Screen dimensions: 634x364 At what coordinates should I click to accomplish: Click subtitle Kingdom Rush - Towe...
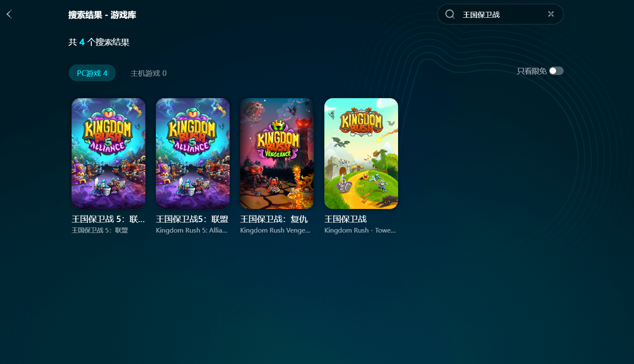coord(360,230)
